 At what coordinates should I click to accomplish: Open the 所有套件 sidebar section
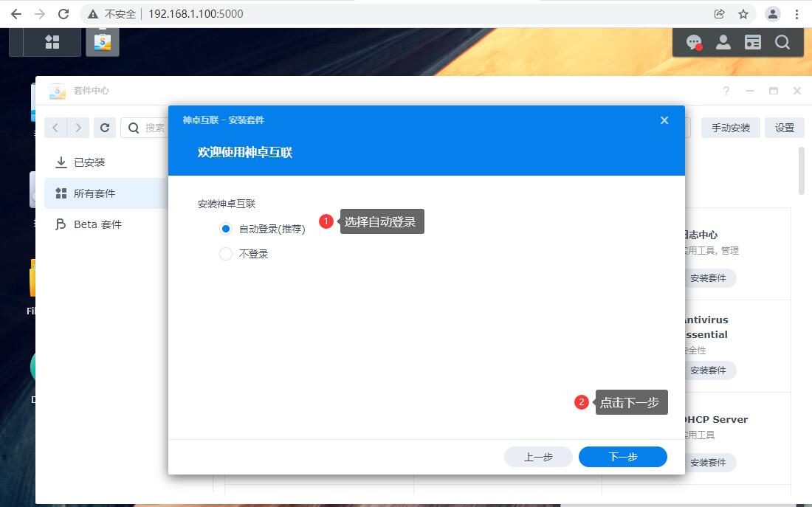click(106, 193)
